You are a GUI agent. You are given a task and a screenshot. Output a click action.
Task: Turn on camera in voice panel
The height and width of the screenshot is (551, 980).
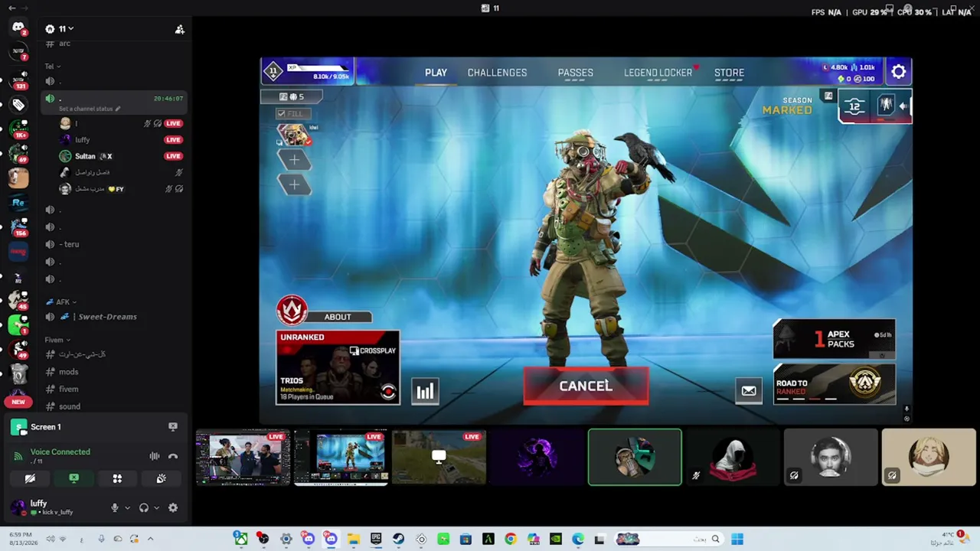(30, 479)
